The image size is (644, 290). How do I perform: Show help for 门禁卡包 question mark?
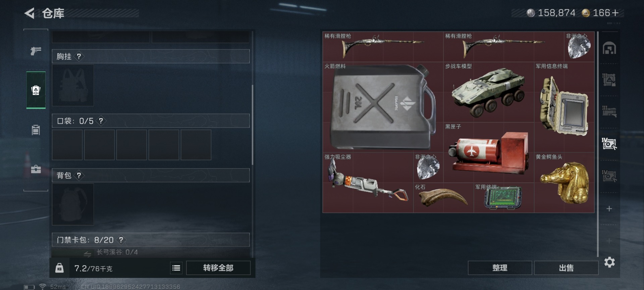(x=121, y=240)
